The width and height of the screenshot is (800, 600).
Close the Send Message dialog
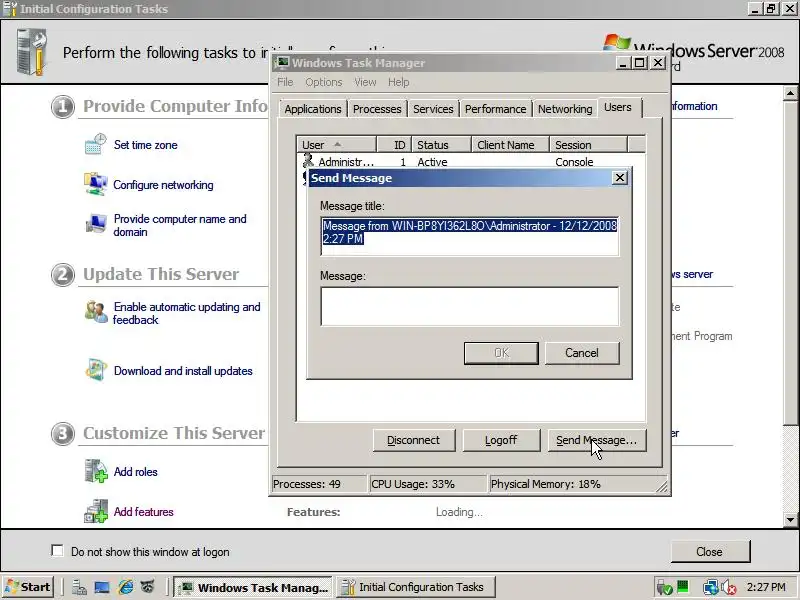(x=619, y=178)
